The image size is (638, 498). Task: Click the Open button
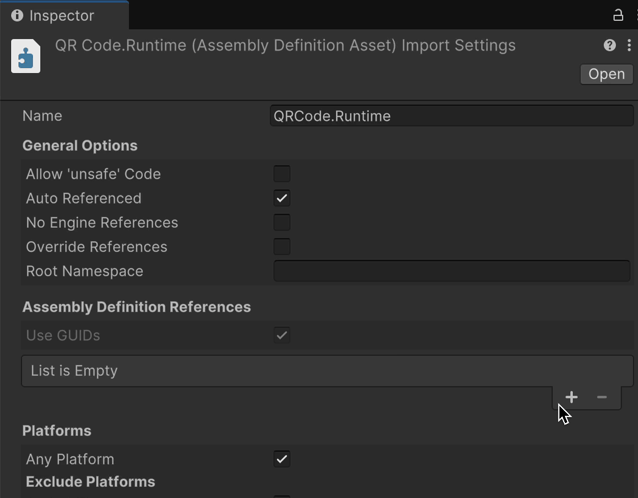click(x=606, y=74)
